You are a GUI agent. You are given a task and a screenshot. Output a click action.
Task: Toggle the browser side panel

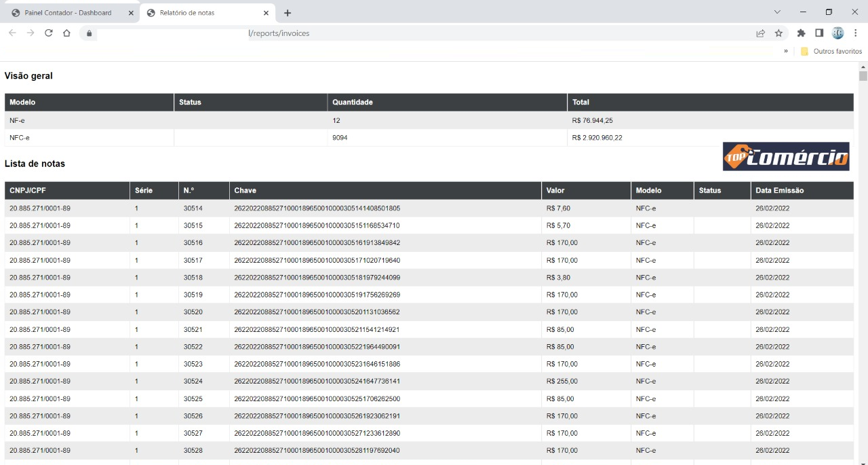(819, 33)
